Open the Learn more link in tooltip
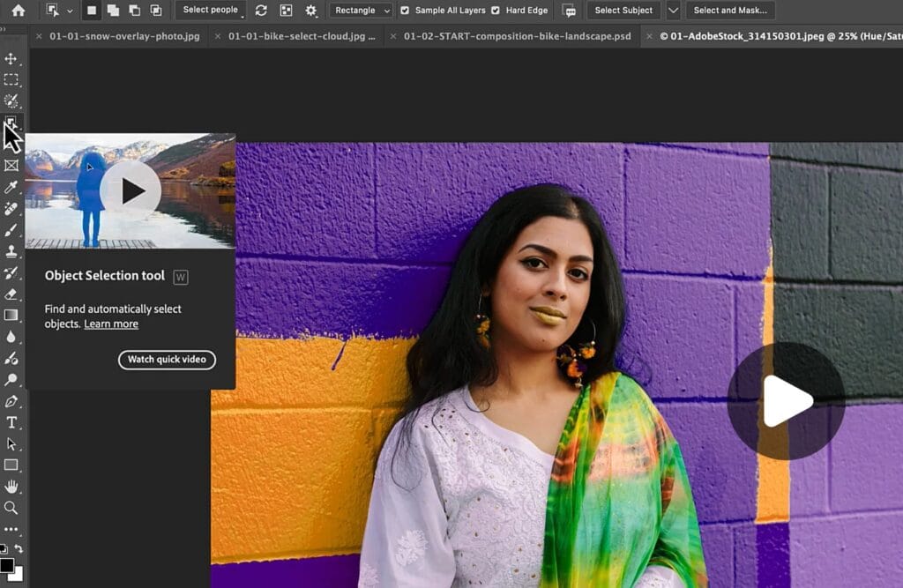 pyautogui.click(x=111, y=324)
